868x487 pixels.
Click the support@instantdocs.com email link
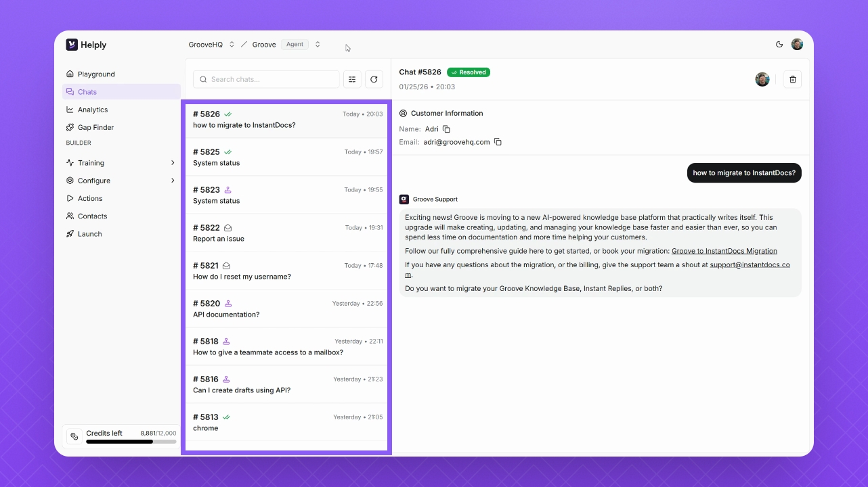point(750,265)
